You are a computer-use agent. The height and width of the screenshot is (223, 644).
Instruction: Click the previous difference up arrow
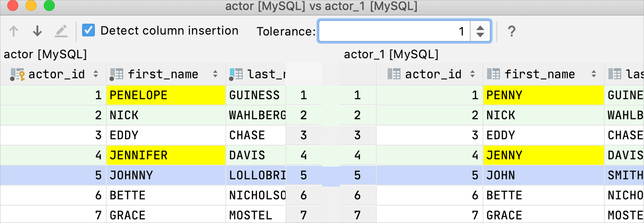coord(14,31)
